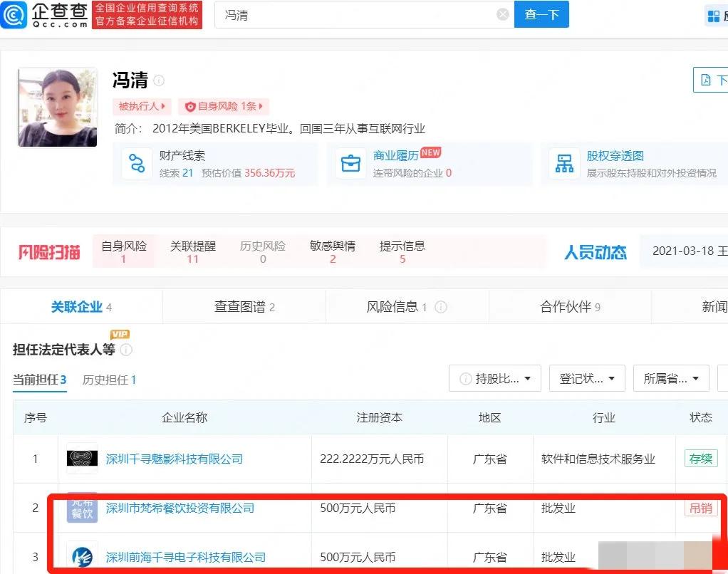Open the 被执行人 tag

(x=142, y=106)
